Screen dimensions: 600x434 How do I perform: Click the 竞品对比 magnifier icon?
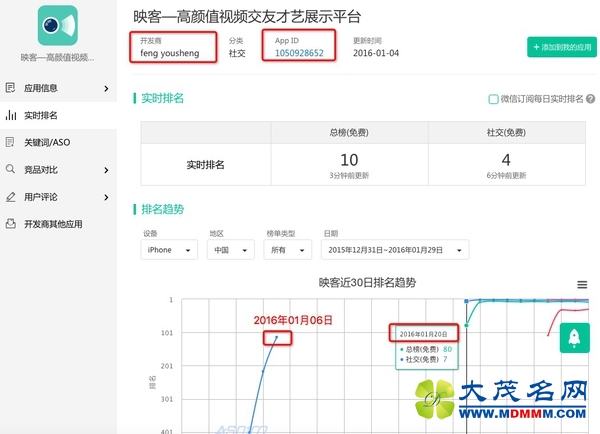tap(10, 169)
